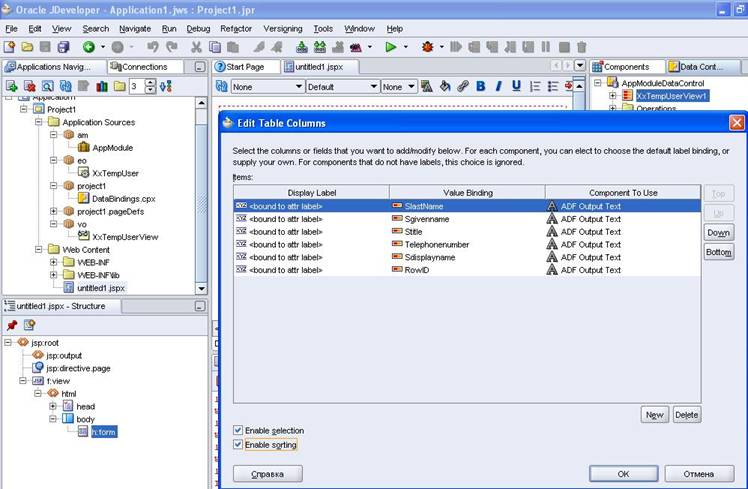748x489 pixels.
Task: Click the Save All icon
Action: pos(63,47)
